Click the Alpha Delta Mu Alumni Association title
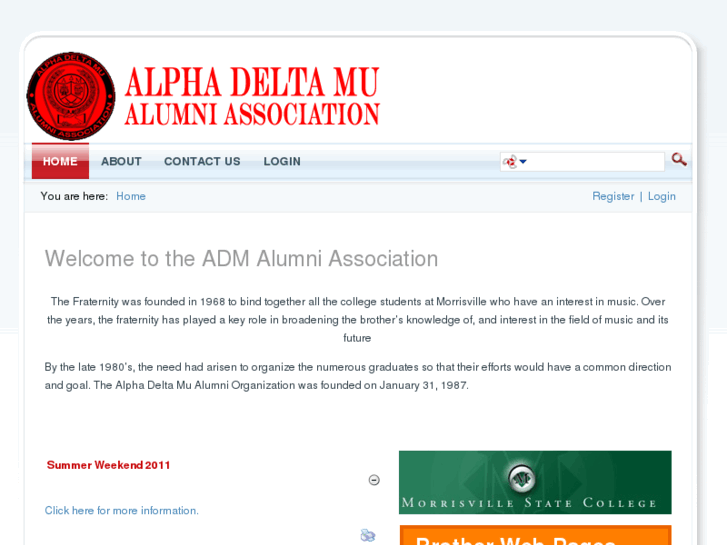Screen dimensions: 727x545 pos(252,97)
